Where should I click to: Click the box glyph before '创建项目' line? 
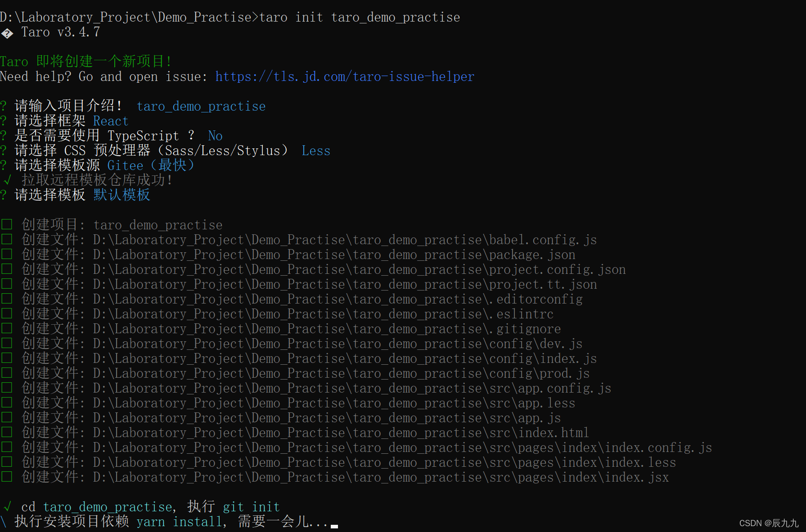point(6,224)
